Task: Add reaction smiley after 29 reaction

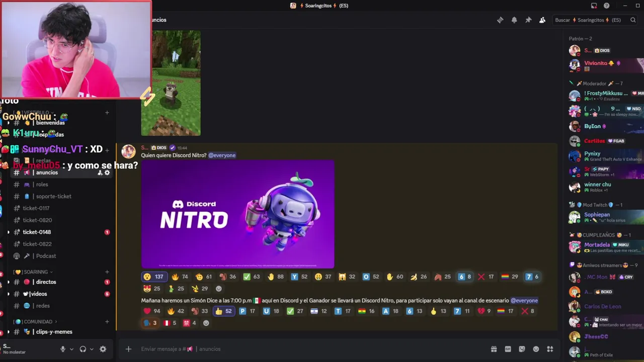Action: [x=218, y=289]
